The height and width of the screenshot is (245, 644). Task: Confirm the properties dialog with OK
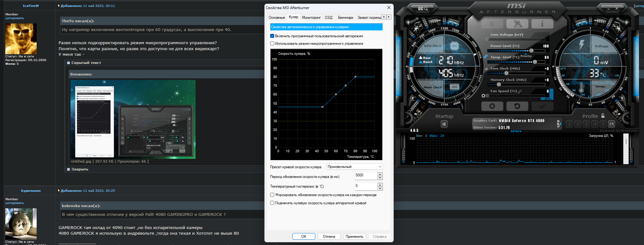(x=304, y=237)
